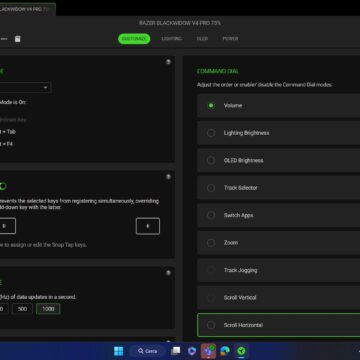The height and width of the screenshot is (360, 360).
Task: Open help icon in the Alt + Tab panel
Action: [168, 62]
